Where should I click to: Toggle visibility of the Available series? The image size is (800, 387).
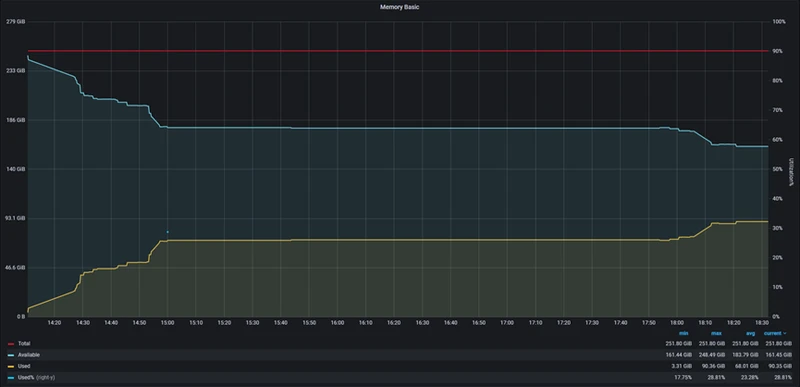click(29, 355)
